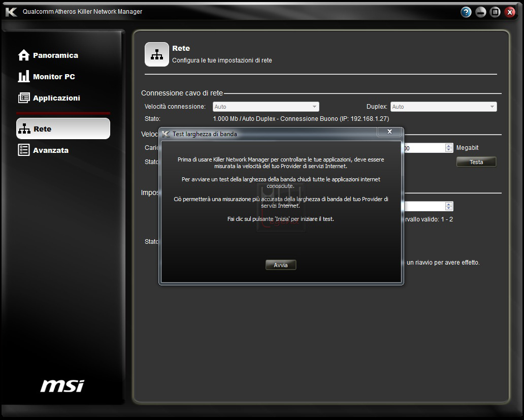Image resolution: width=524 pixels, height=420 pixels.
Task: Increase the Megabit value with up arrow
Action: coord(449,146)
